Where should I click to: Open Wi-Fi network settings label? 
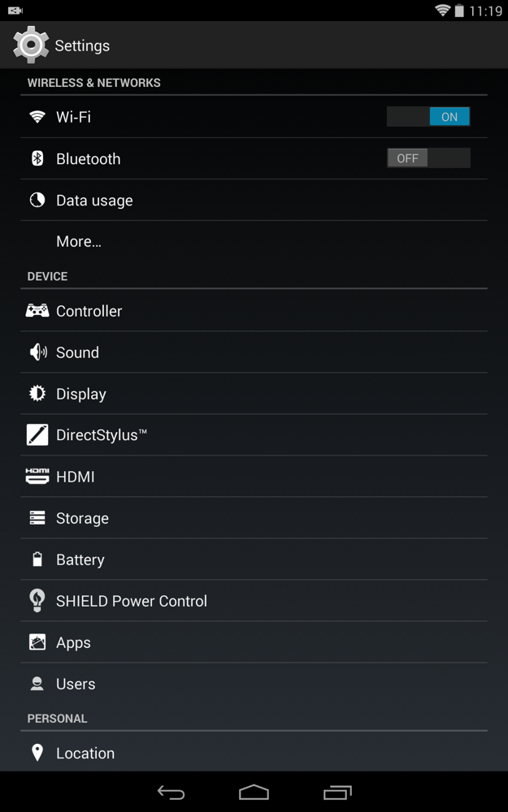tap(74, 117)
